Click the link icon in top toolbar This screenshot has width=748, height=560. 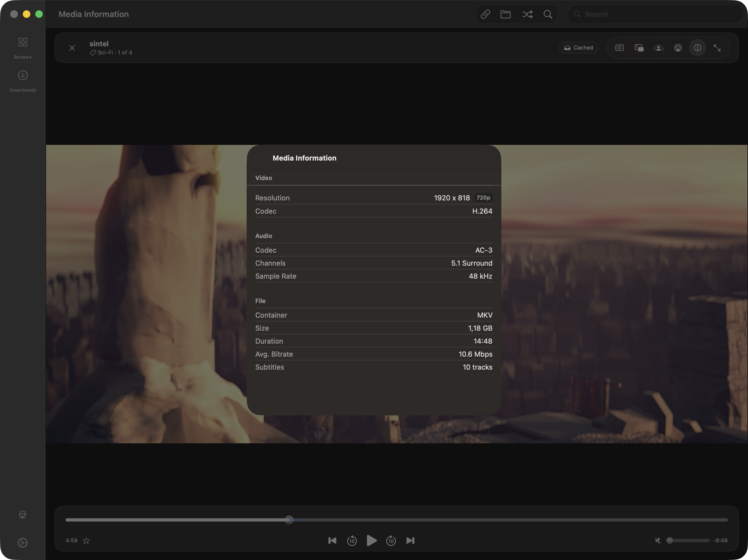click(x=485, y=14)
